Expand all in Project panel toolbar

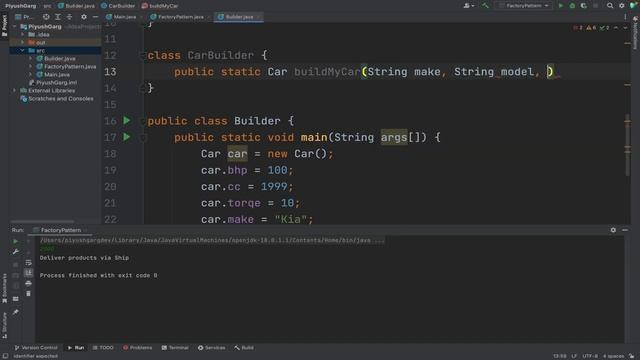click(58, 17)
